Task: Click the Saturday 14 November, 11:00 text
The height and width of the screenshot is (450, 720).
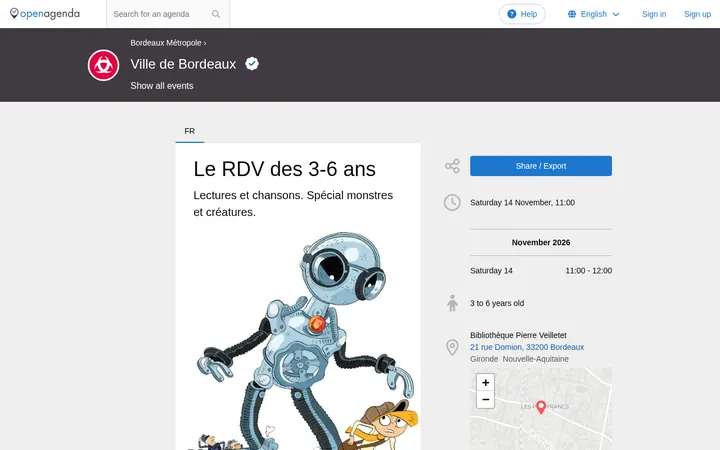Action: pos(522,202)
